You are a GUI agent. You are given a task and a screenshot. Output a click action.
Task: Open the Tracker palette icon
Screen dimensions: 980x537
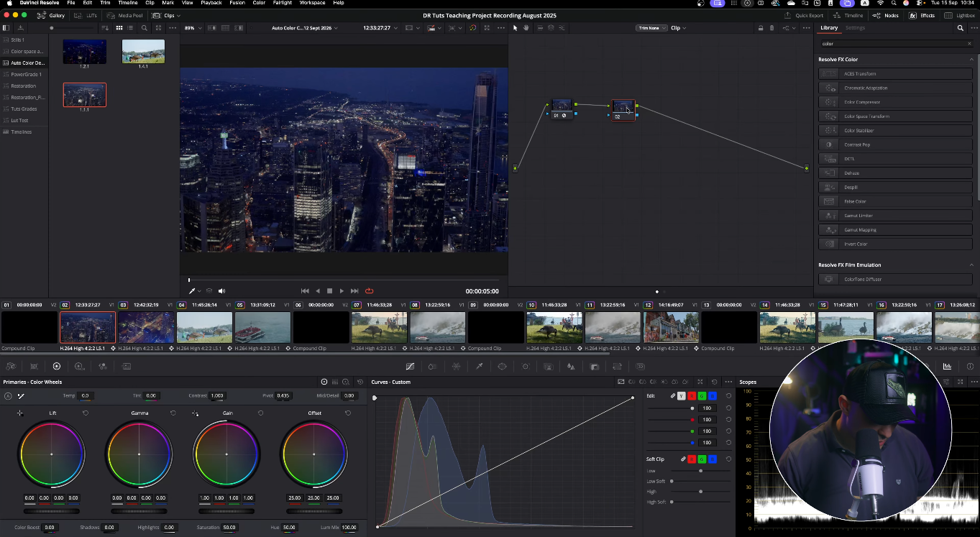coord(526,366)
